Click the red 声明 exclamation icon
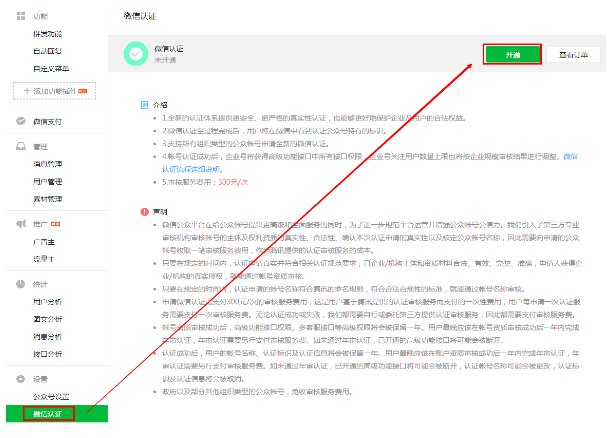This screenshot has height=438, width=615. pyautogui.click(x=145, y=212)
